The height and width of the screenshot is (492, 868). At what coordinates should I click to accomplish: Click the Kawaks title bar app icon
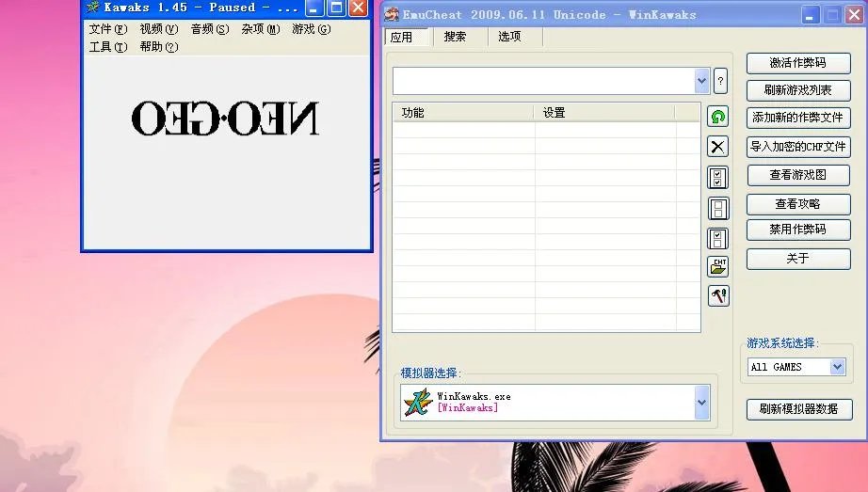[93, 8]
